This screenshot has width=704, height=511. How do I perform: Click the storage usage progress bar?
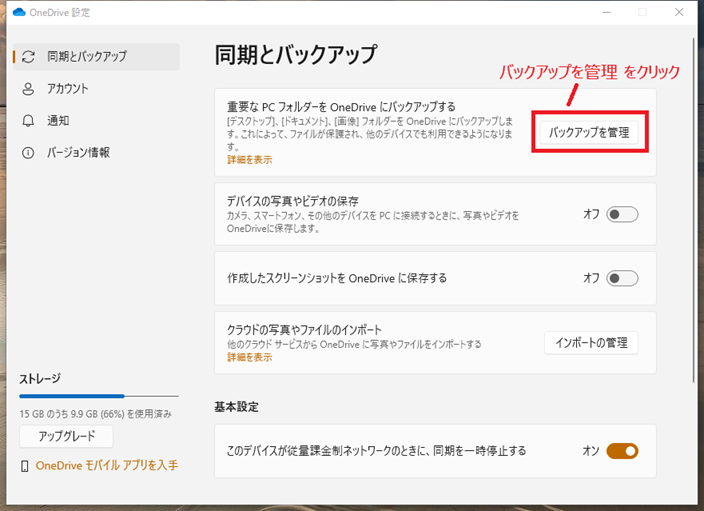point(98,397)
